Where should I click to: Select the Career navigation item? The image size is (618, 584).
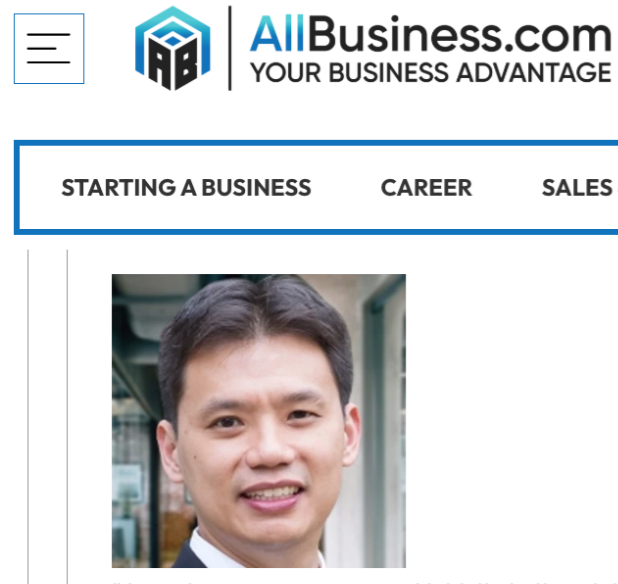[x=426, y=188]
